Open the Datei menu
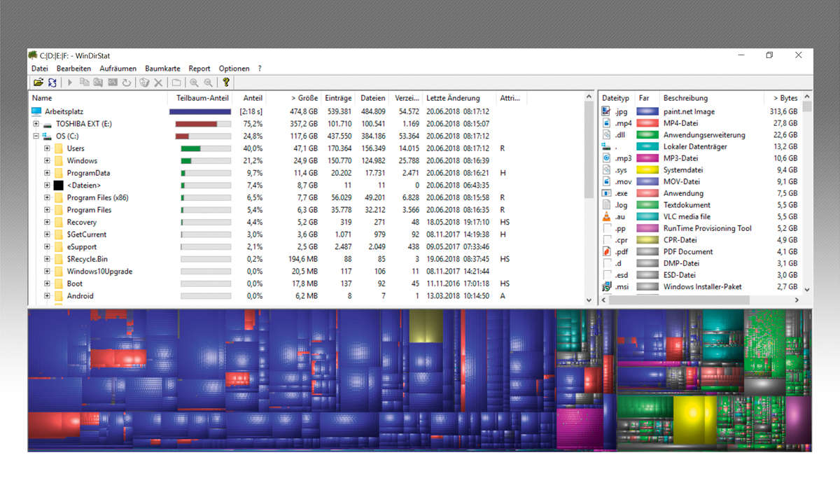 tap(40, 69)
